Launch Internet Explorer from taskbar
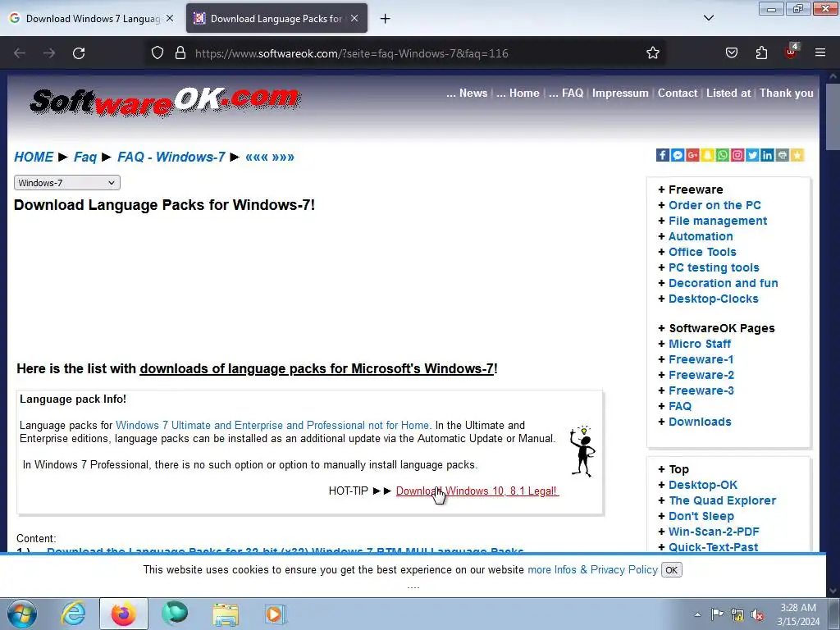Viewport: 840px width, 630px height. point(73,614)
